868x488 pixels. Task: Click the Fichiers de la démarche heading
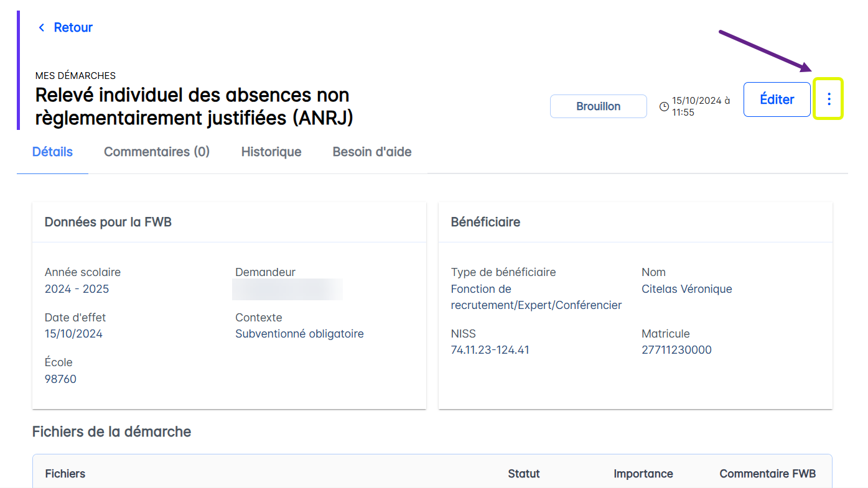click(x=111, y=431)
